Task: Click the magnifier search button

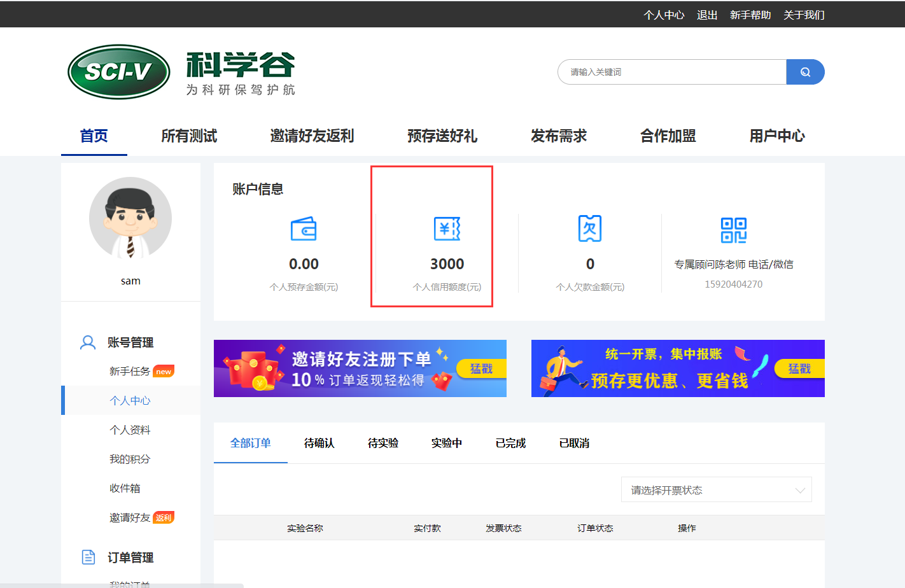Action: tap(805, 72)
